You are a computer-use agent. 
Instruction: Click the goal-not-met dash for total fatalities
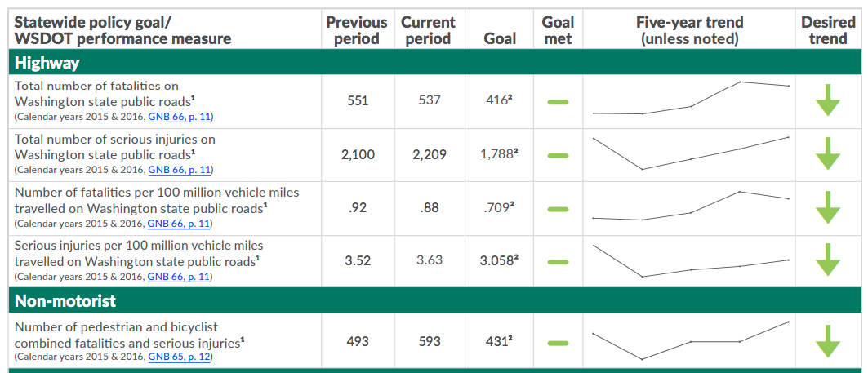point(558,101)
